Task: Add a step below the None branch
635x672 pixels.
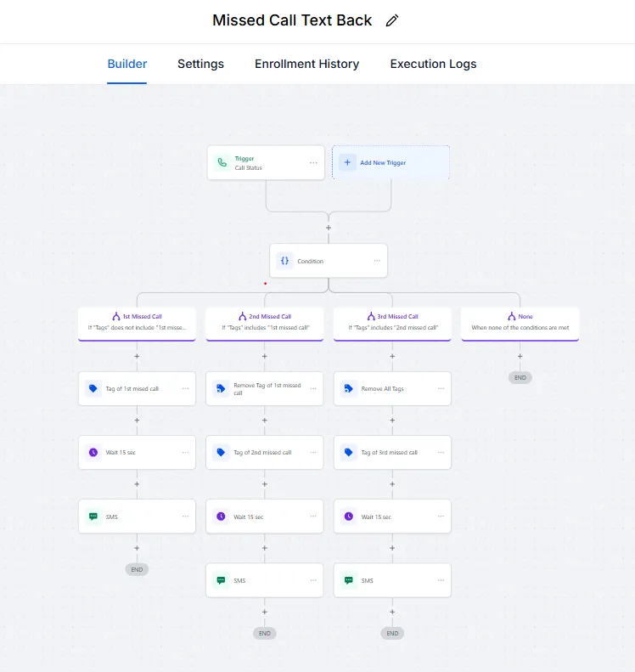Action: (x=520, y=356)
